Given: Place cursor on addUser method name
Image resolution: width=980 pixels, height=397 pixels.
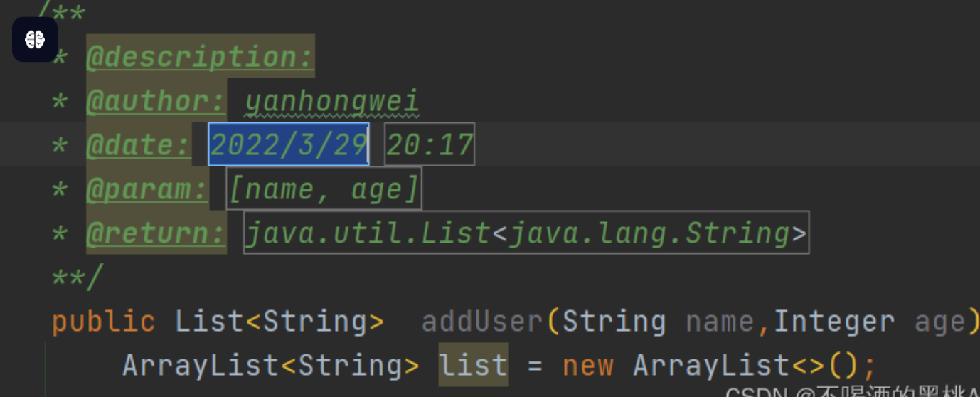Looking at the screenshot, I should (x=482, y=322).
